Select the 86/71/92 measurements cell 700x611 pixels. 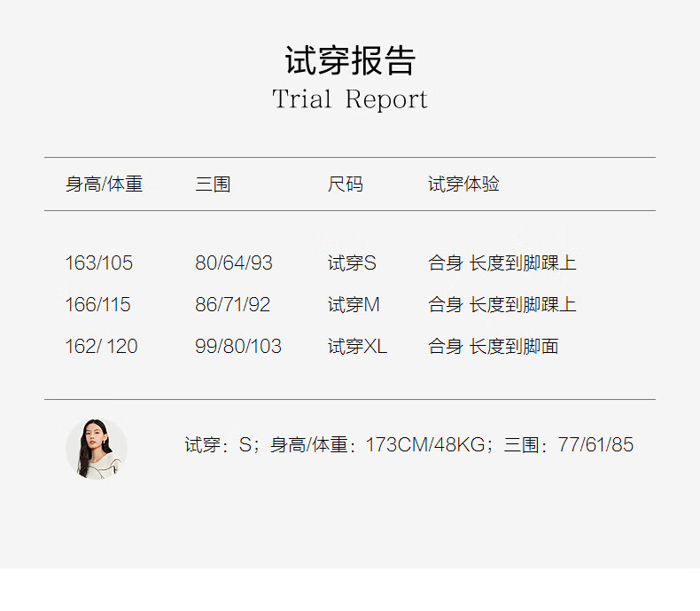(x=232, y=304)
